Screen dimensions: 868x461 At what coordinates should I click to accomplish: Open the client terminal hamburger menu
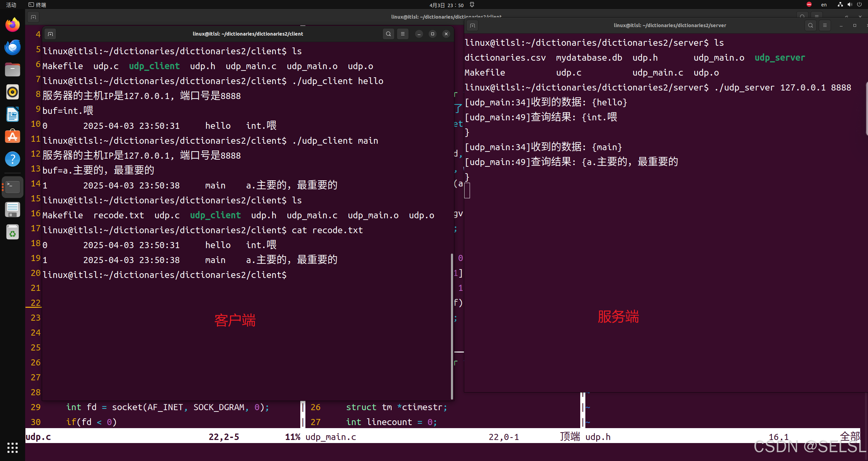(x=402, y=34)
